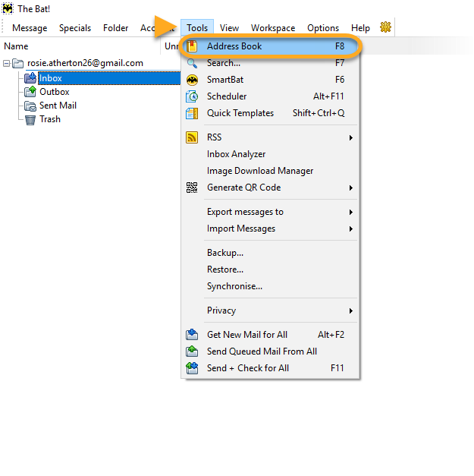The height and width of the screenshot is (476, 474).
Task: Select the Sent Mail folder
Action: click(x=58, y=106)
